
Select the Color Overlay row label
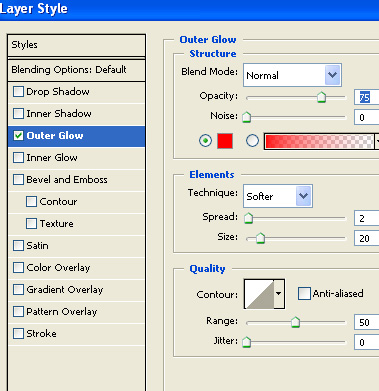click(58, 268)
